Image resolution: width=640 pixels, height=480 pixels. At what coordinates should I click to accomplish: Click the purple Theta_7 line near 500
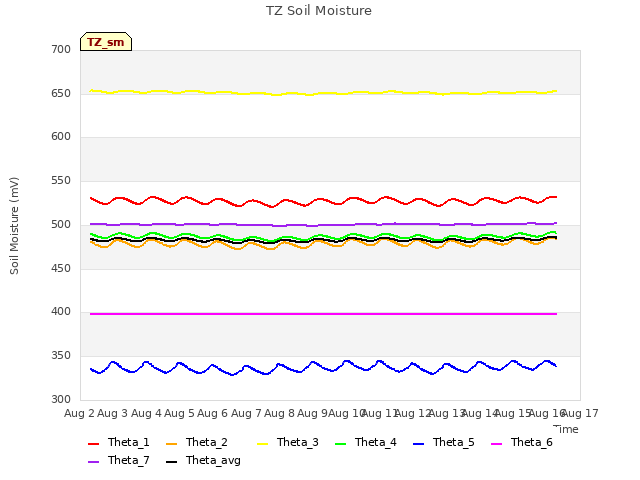click(x=322, y=225)
